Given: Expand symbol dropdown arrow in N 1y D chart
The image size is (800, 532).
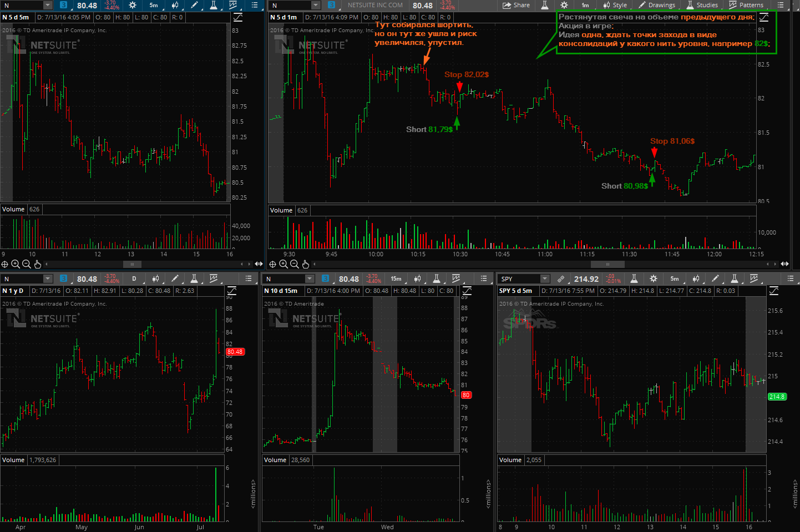Looking at the screenshot, I should click(x=48, y=279).
